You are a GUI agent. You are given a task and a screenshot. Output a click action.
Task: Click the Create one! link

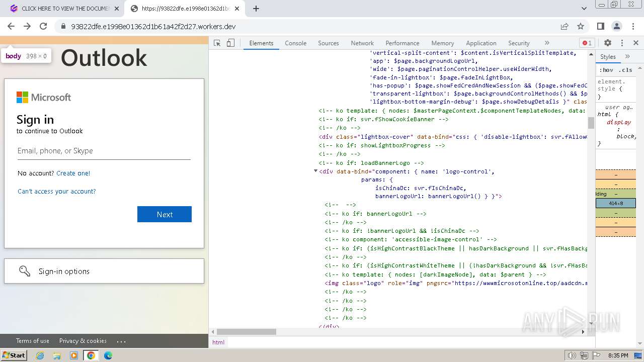pyautogui.click(x=73, y=173)
